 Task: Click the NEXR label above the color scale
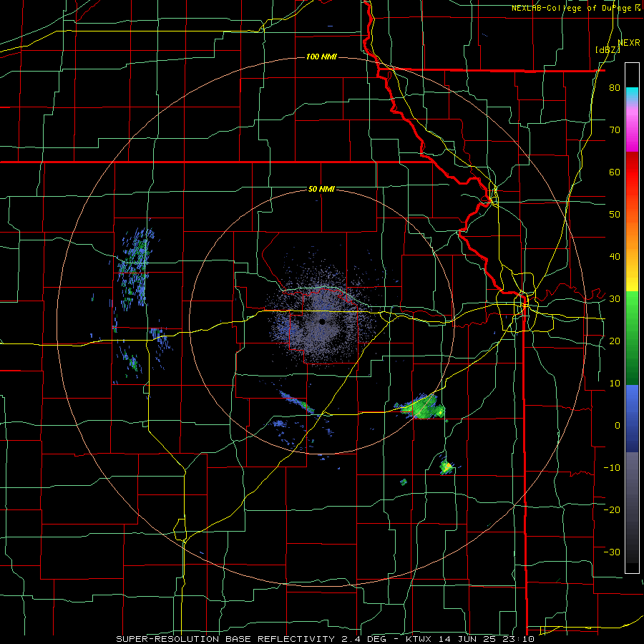[x=629, y=43]
